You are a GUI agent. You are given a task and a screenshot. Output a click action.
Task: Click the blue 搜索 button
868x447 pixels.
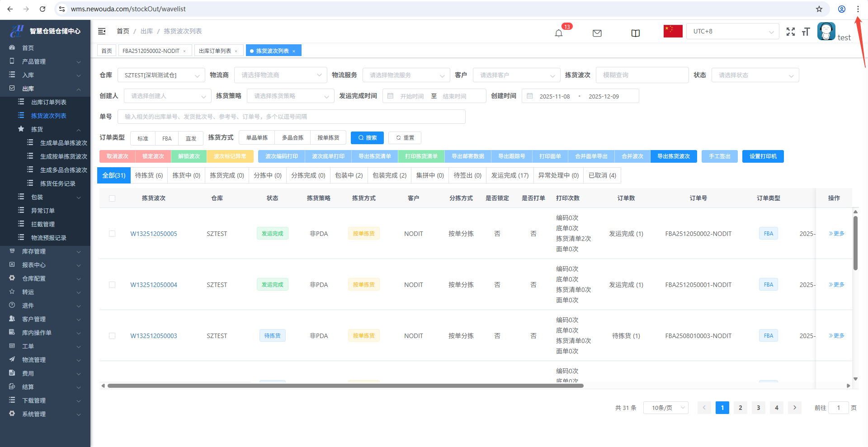(367, 138)
